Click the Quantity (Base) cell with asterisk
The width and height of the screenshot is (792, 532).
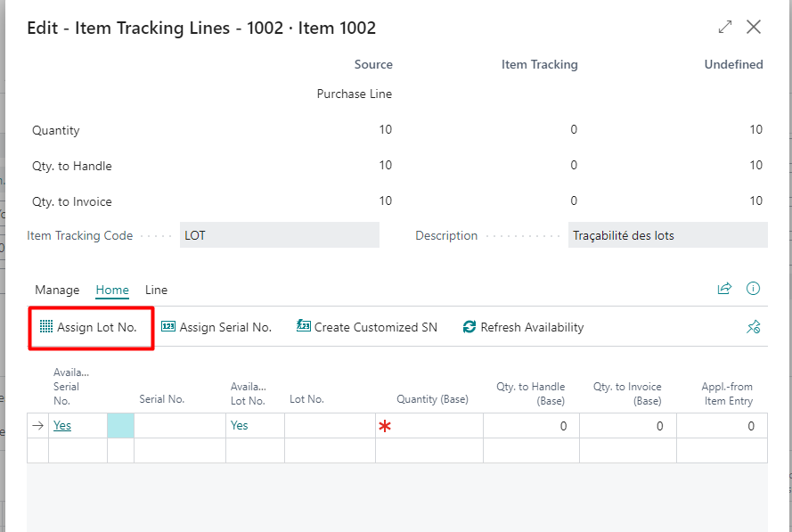(429, 426)
